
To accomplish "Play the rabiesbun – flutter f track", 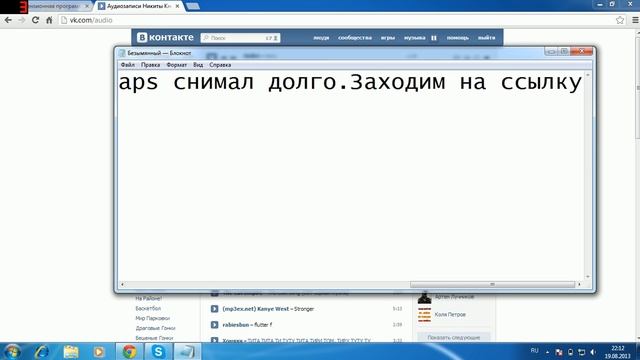I will click(x=214, y=325).
